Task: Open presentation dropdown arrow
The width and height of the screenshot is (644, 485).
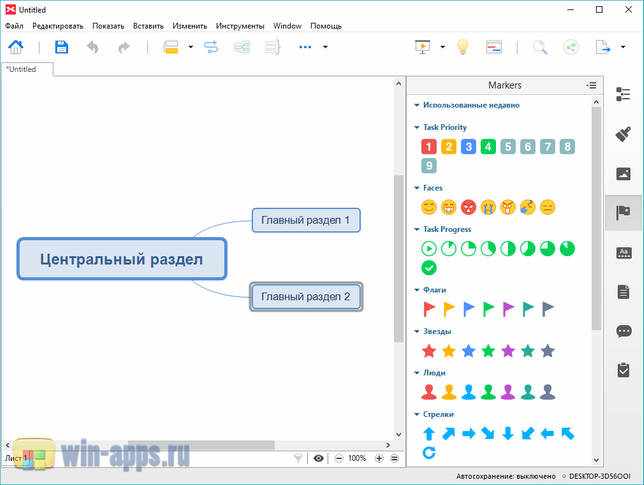Action: point(443,47)
